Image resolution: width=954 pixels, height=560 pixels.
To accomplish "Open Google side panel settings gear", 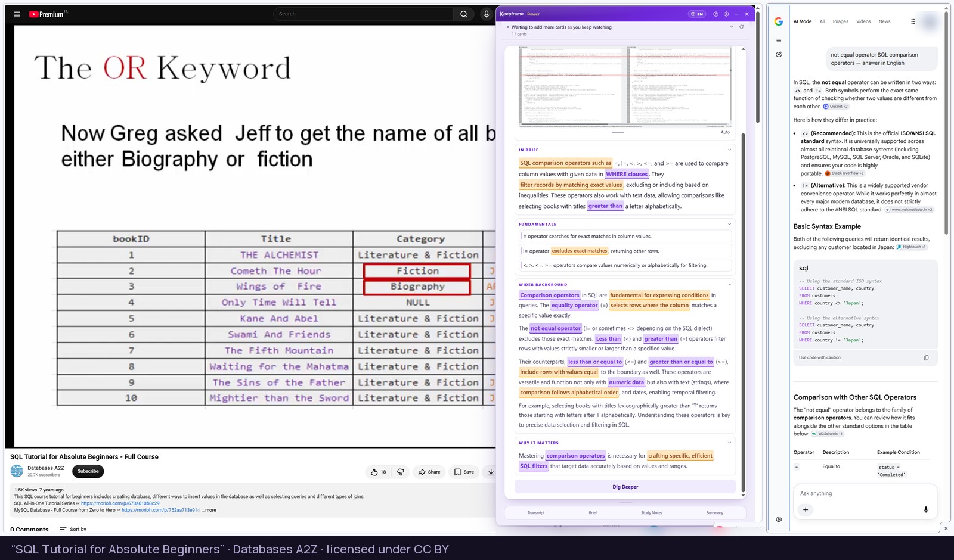I will click(779, 519).
